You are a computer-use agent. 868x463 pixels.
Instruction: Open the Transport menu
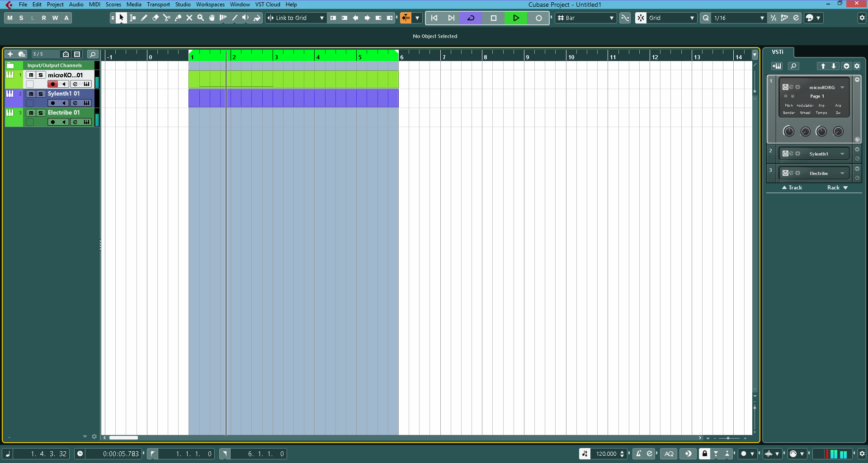pyautogui.click(x=158, y=5)
